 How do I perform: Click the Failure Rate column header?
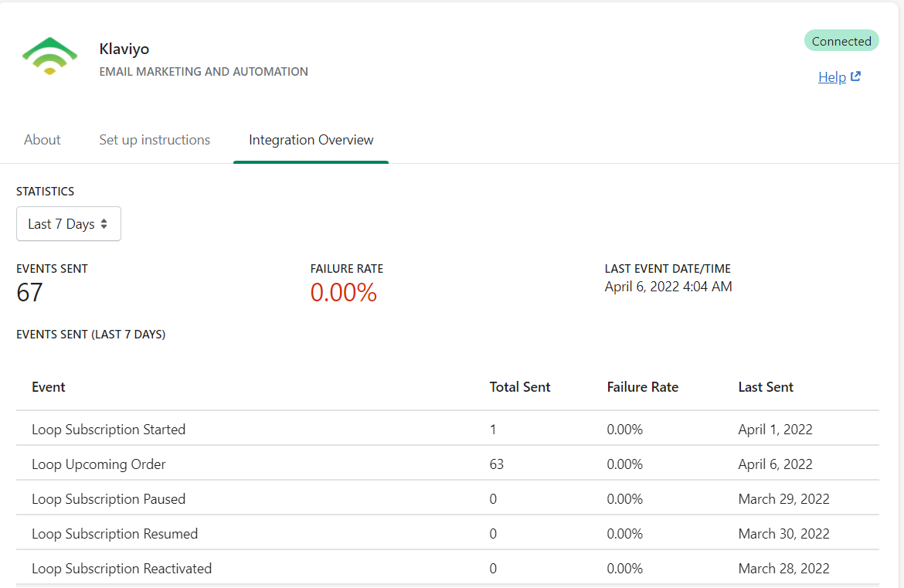click(x=642, y=387)
